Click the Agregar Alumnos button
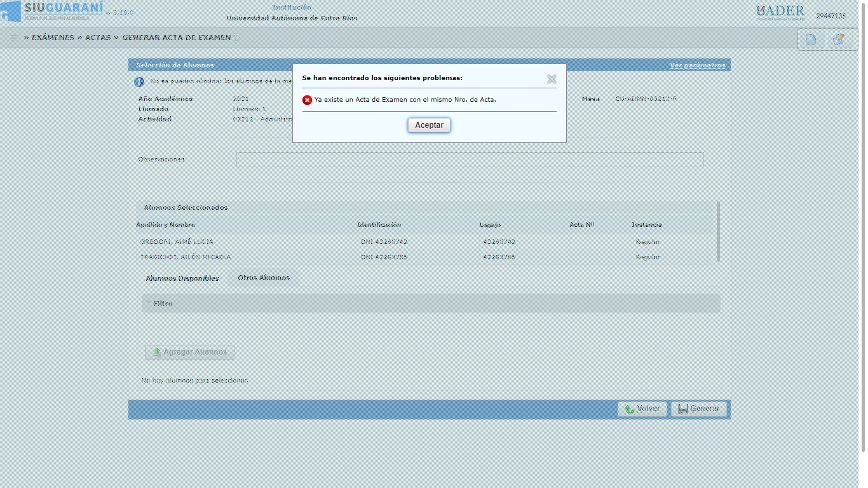Screen dimensions: 868x488 pyautogui.click(x=189, y=352)
